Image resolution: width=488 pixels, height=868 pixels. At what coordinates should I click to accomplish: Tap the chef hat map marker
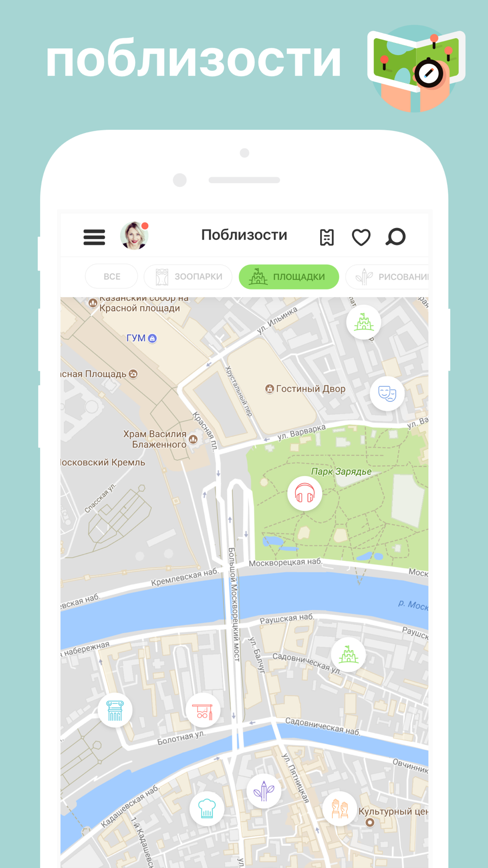click(207, 808)
